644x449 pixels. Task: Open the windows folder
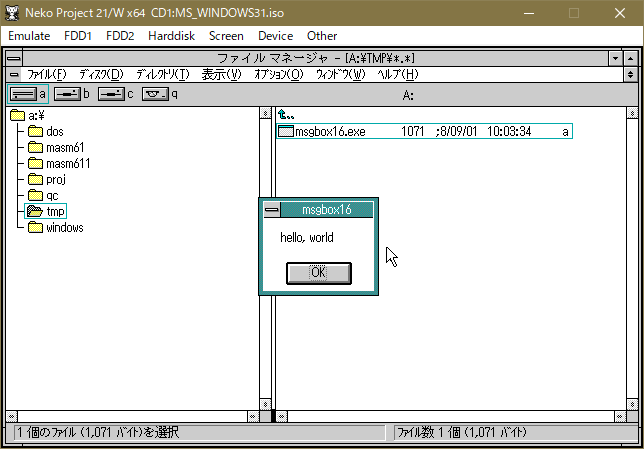(55, 228)
